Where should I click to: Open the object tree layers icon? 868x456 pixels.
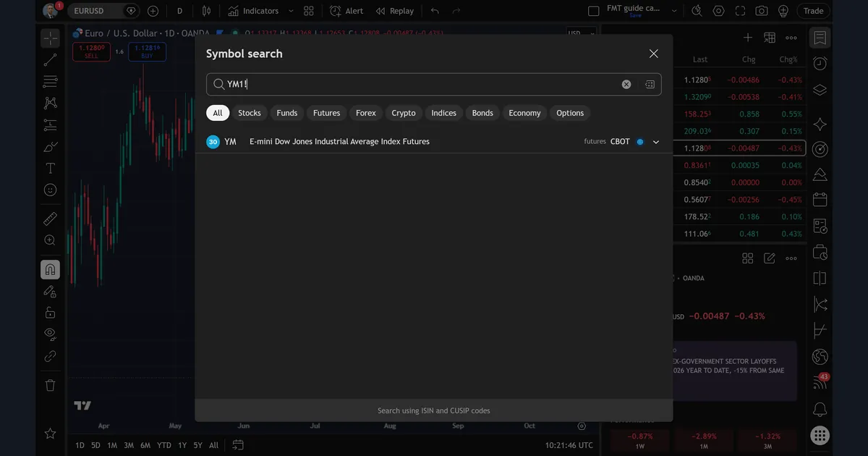pyautogui.click(x=820, y=90)
